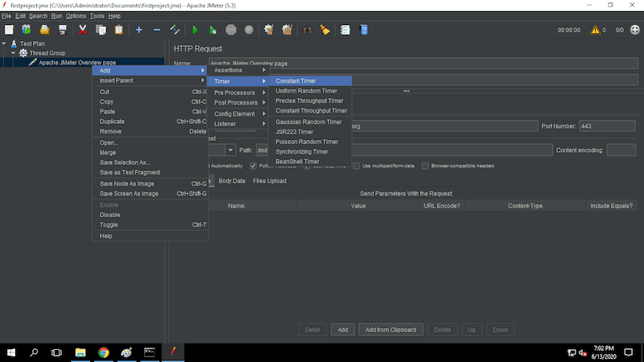The height and width of the screenshot is (362, 644).
Task: Expand the Listener submenu
Action: click(x=238, y=124)
